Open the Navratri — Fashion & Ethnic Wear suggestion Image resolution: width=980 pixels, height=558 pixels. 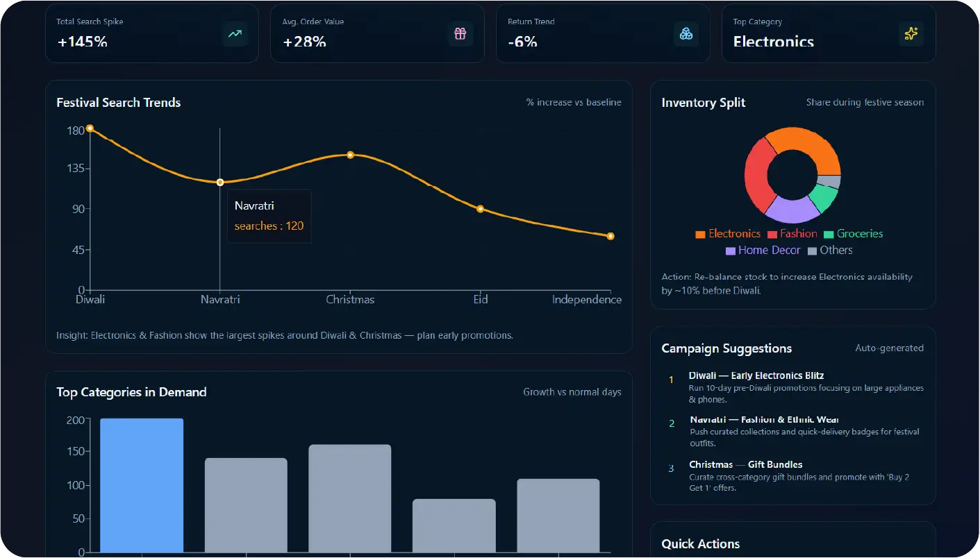click(x=764, y=420)
